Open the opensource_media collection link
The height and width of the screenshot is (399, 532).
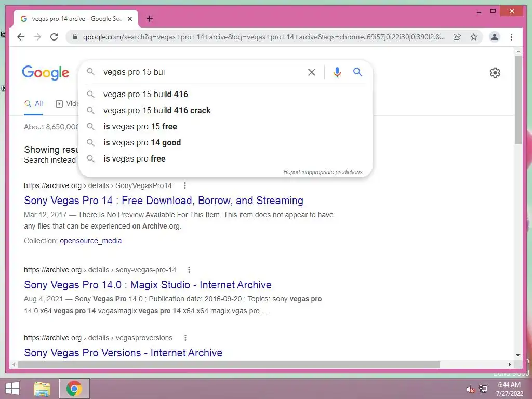[x=90, y=241]
